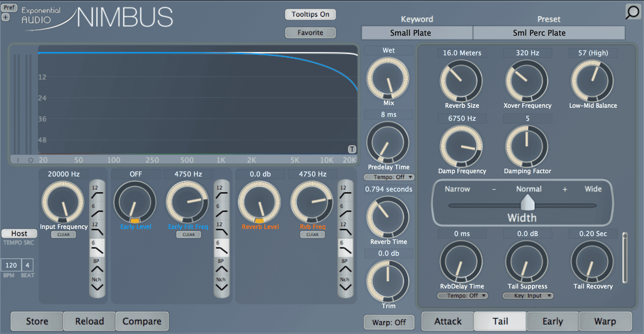Select 6 dB high-pass shape for Rvb Freq
The width and height of the screenshot is (644, 334).
pyautogui.click(x=346, y=211)
